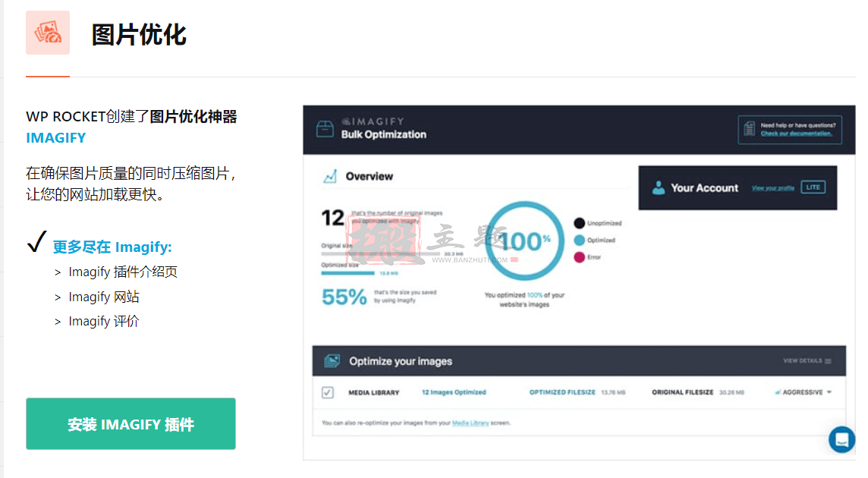Image resolution: width=868 pixels, height=478 pixels.
Task: Click the 100% circular progress chart
Action: pos(524,241)
